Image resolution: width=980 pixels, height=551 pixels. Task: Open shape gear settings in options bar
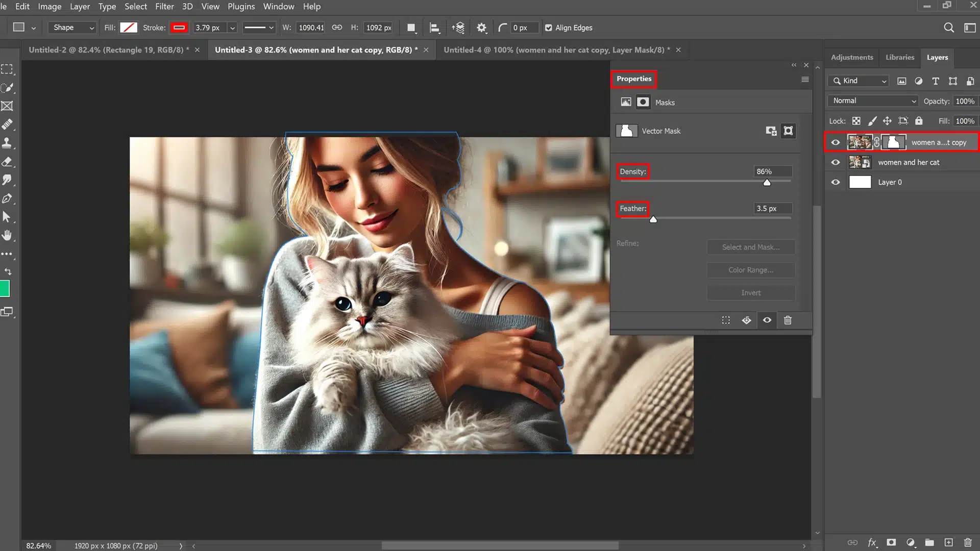[481, 28]
